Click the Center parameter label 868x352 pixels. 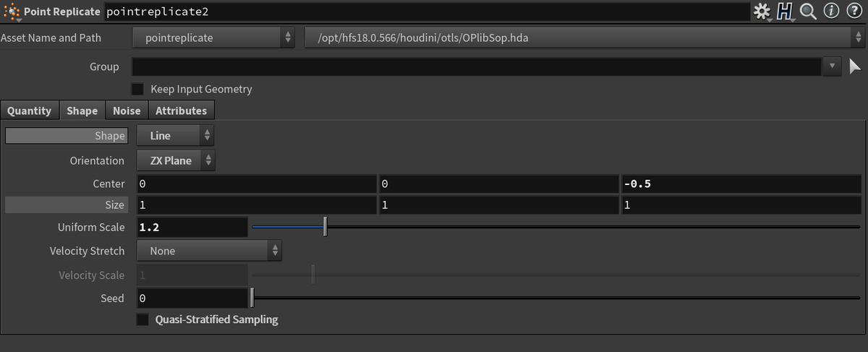(x=109, y=184)
